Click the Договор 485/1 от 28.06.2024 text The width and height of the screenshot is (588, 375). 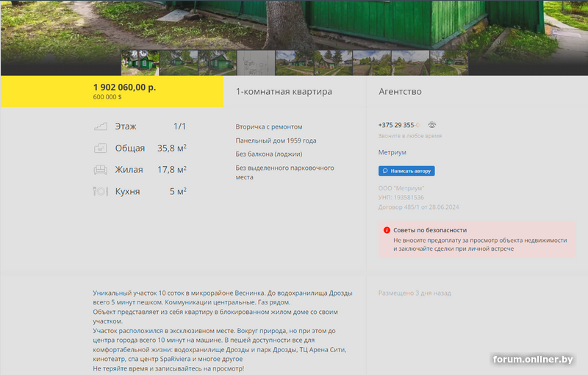pos(418,207)
